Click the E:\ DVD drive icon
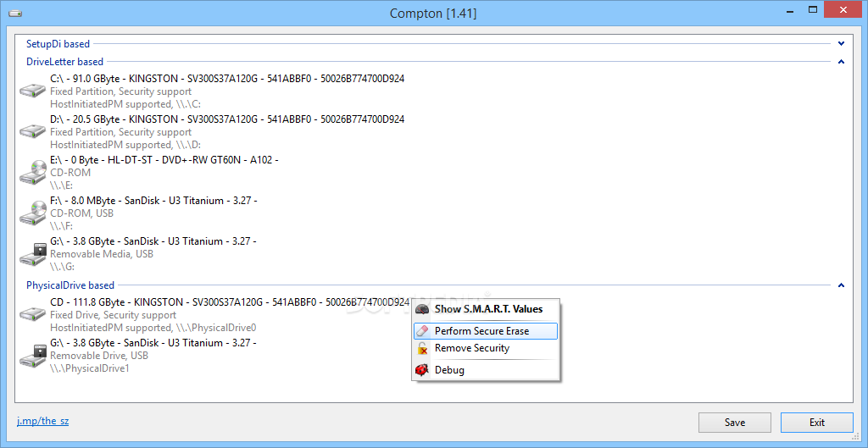 [x=33, y=172]
